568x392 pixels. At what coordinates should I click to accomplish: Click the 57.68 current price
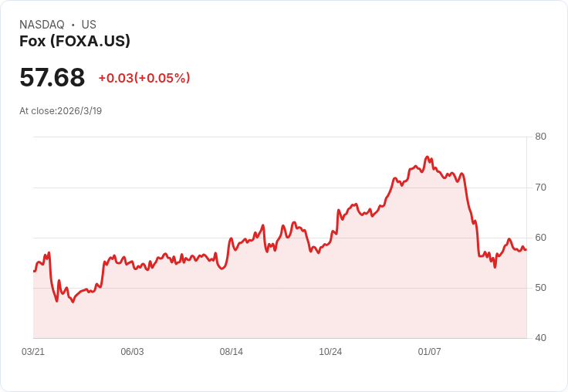coord(52,77)
